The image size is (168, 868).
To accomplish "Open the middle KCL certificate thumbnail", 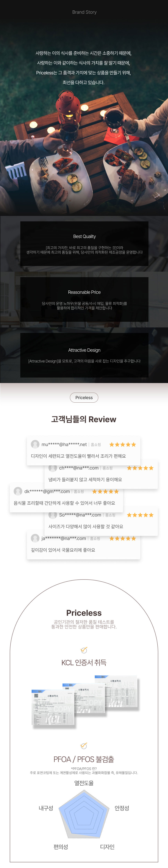I will (84, 699).
